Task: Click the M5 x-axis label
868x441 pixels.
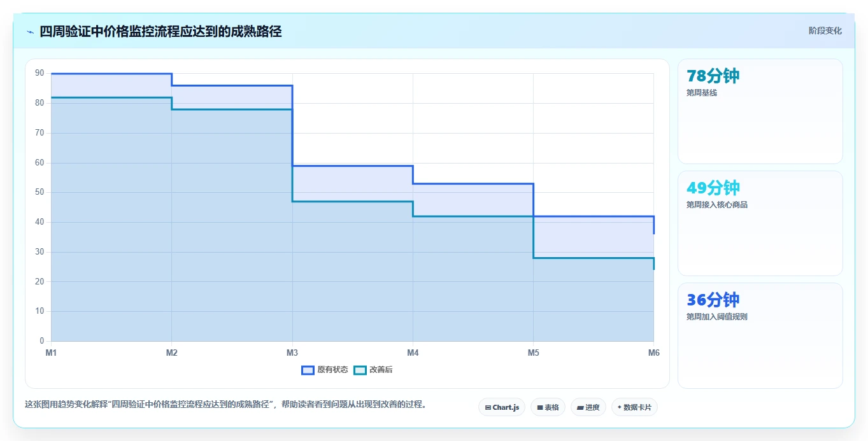Action: tap(533, 353)
